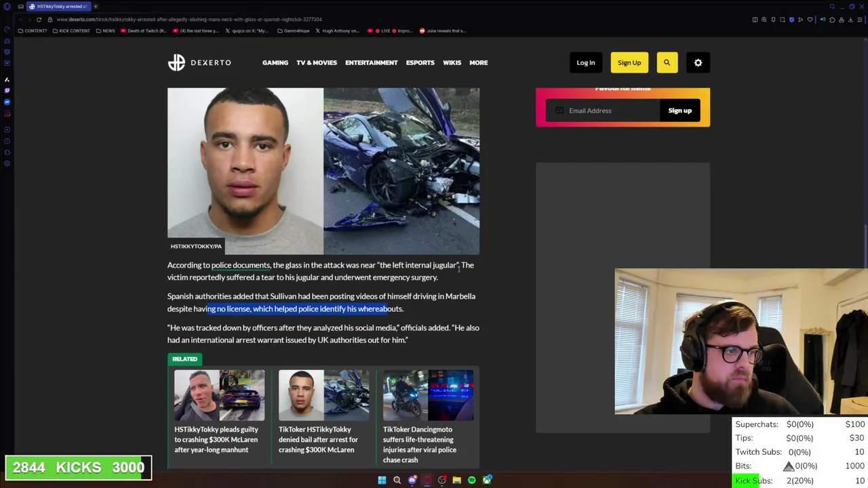Click the zoom magnifier icon in browser toolbar

(x=764, y=20)
